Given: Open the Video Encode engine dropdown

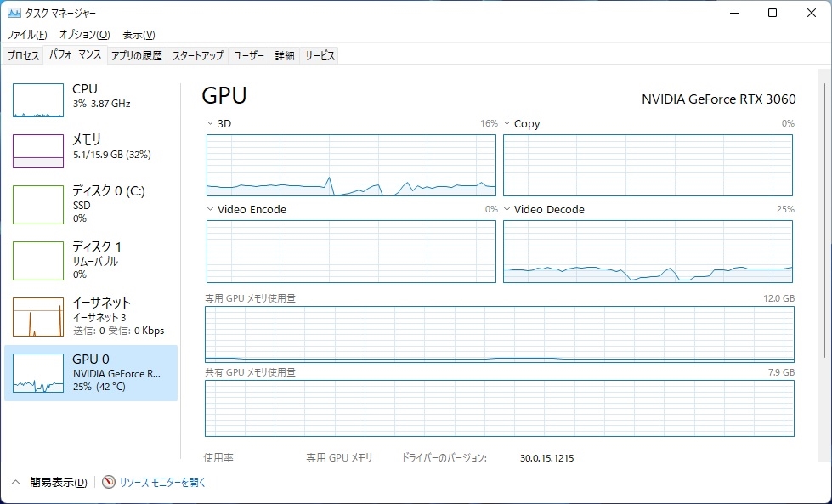Looking at the screenshot, I should click(x=211, y=210).
